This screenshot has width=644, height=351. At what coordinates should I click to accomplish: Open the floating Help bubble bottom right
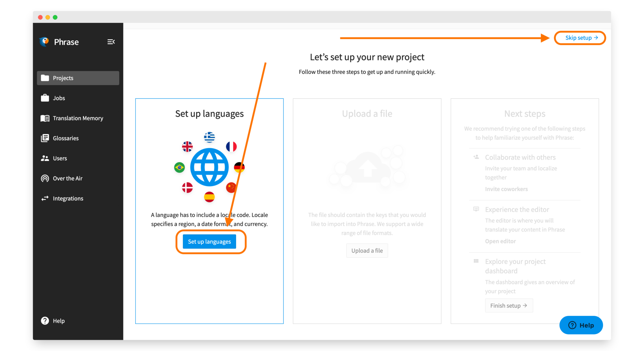tap(581, 325)
